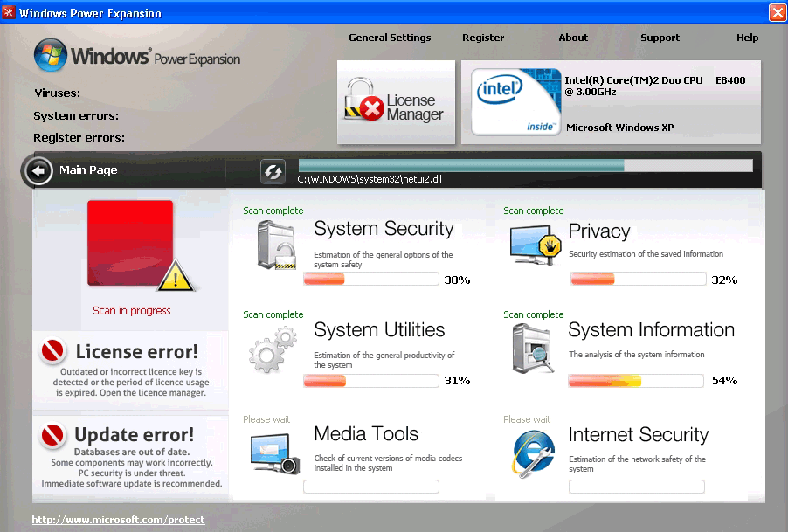Click the License error stop icon
This screenshot has height=532, width=788.
point(53,352)
